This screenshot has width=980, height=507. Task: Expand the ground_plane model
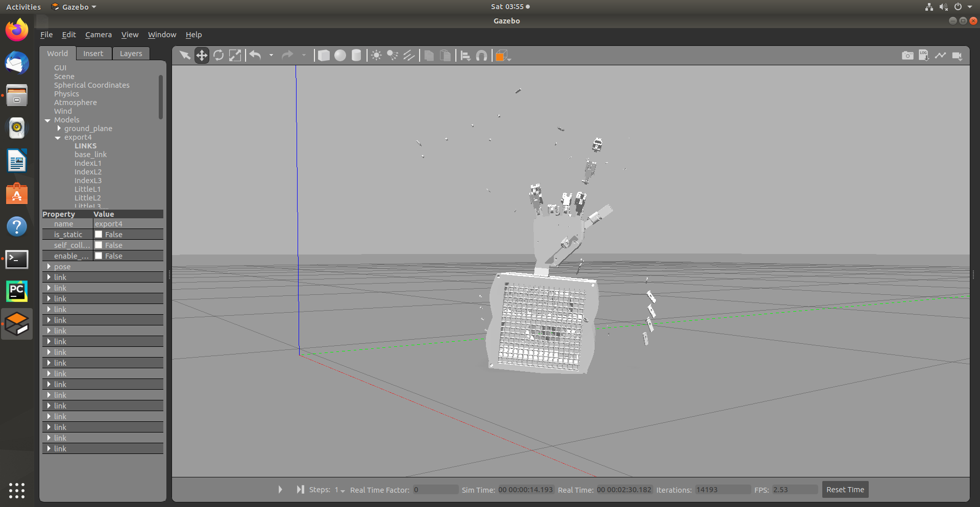tap(59, 129)
